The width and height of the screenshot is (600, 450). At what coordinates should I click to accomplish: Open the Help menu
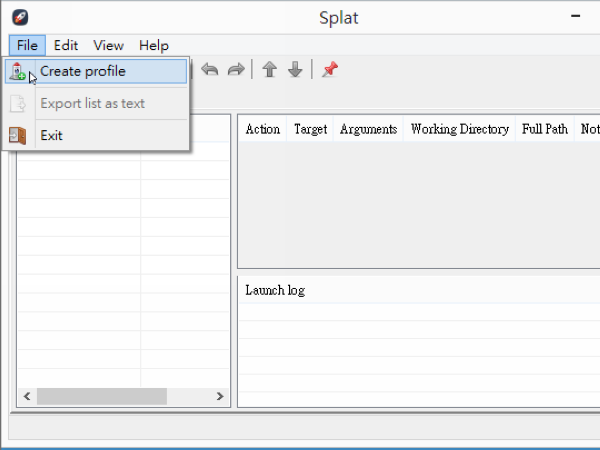[154, 45]
